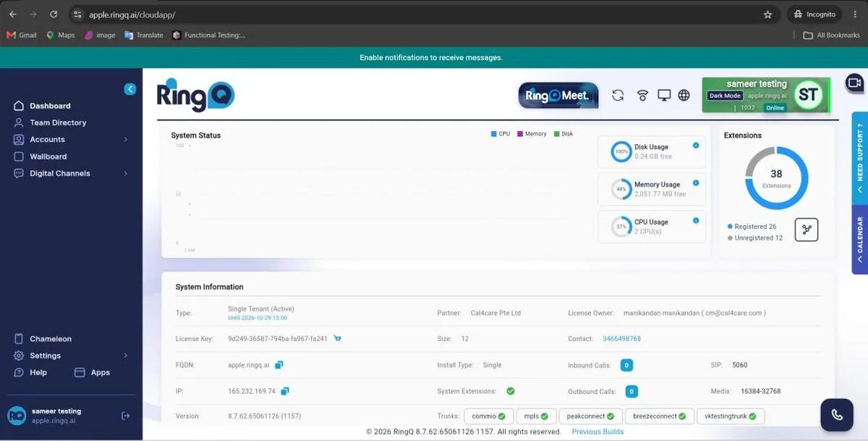Select the commio trunk chip
The image size is (868, 441).
coord(488,416)
